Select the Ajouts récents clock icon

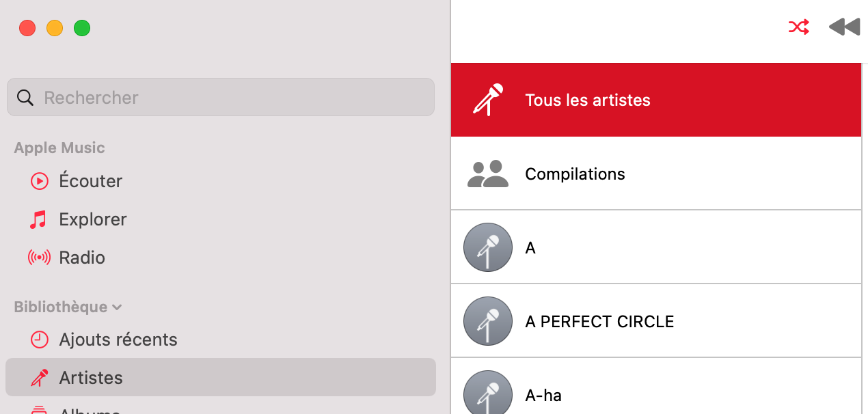[40, 340]
